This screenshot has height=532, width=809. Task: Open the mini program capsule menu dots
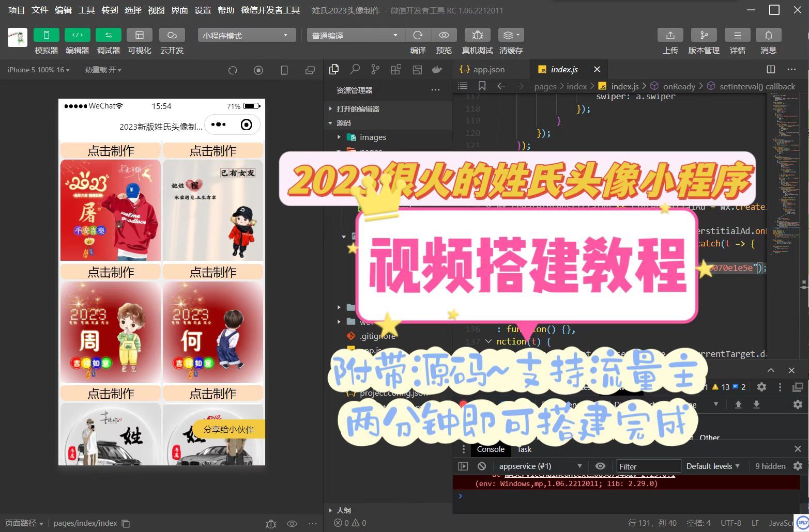(219, 124)
